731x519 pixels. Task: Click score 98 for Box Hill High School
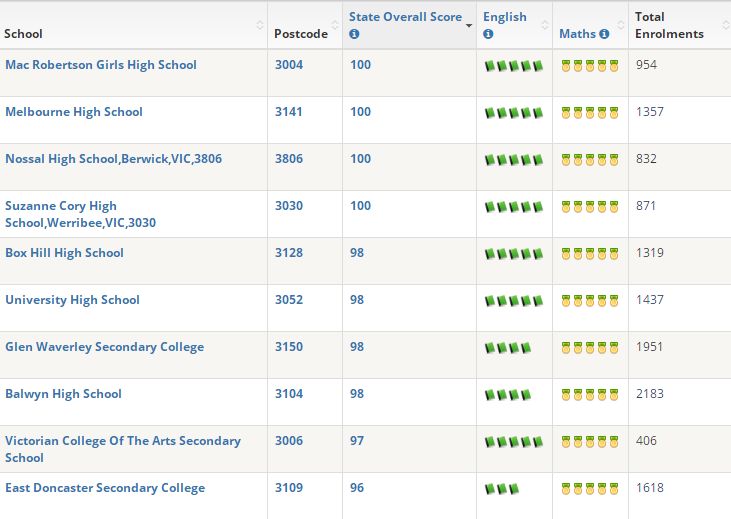(x=357, y=253)
